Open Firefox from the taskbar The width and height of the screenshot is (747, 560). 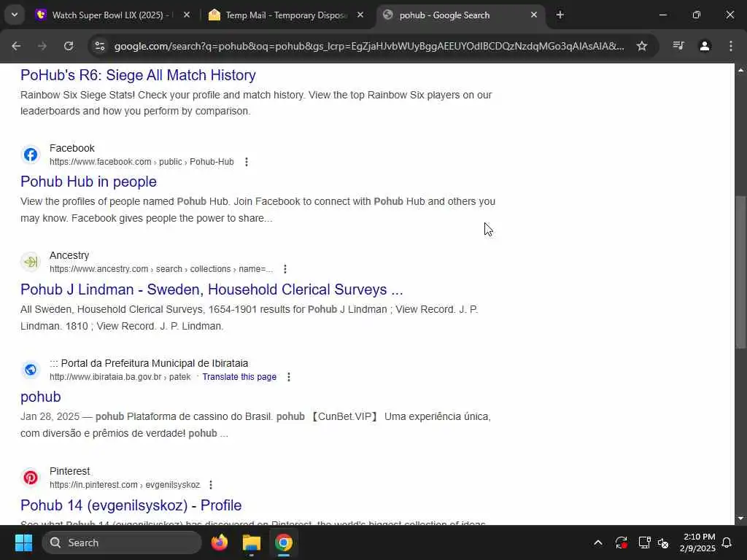tap(219, 542)
